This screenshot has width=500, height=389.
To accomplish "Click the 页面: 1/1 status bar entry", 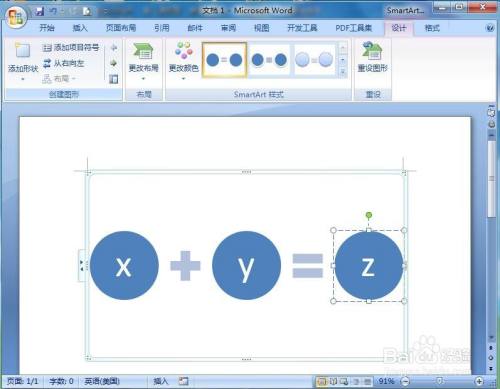I will pos(23,381).
